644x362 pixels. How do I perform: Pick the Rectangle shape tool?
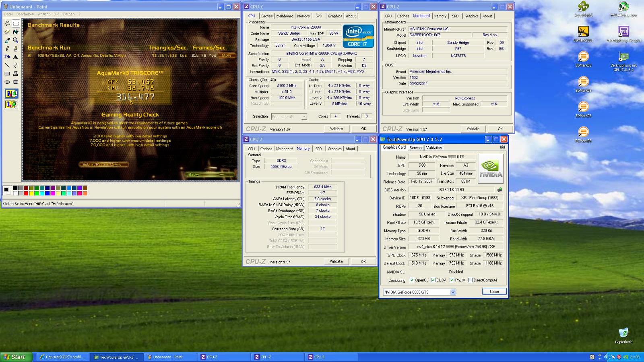click(x=7, y=74)
